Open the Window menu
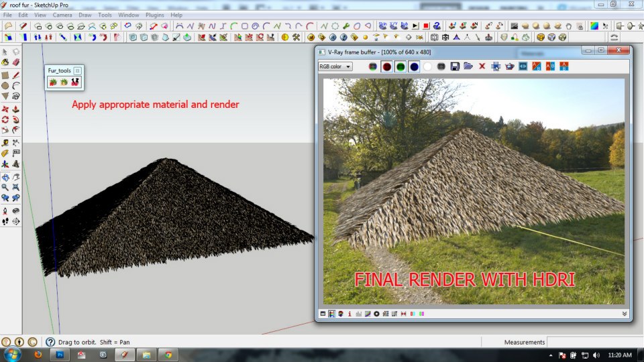 click(129, 15)
